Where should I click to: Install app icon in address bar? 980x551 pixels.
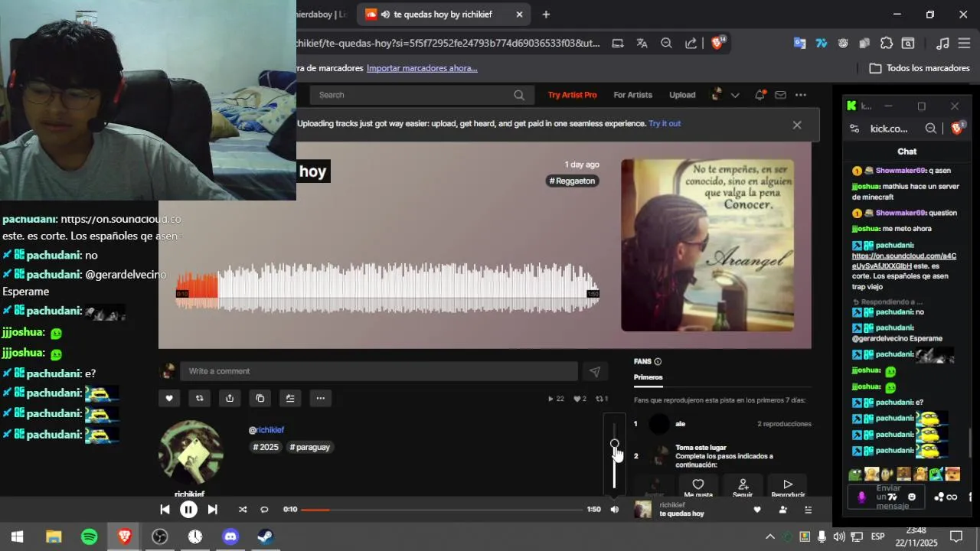617,43
